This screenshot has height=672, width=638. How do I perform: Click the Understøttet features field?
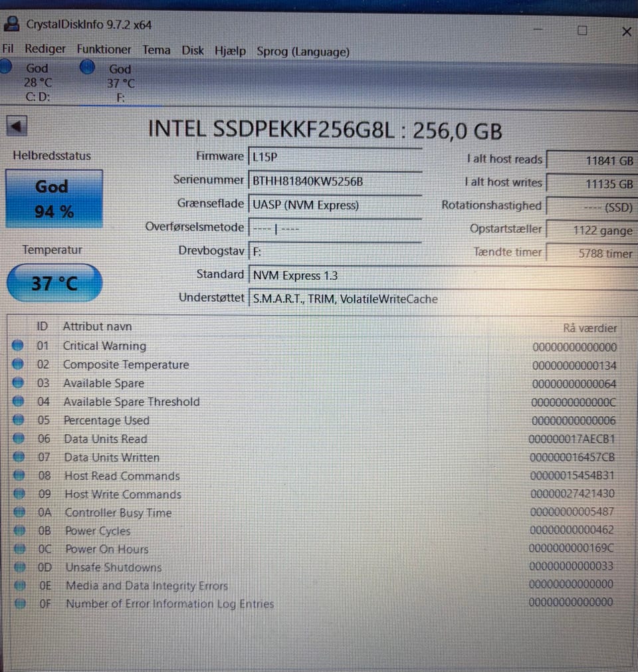coord(443,298)
